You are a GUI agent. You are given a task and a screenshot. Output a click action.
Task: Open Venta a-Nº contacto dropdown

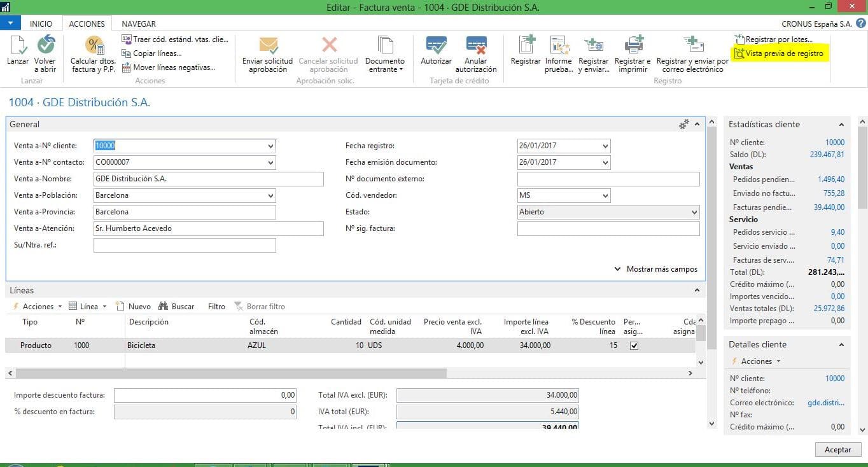tap(271, 162)
